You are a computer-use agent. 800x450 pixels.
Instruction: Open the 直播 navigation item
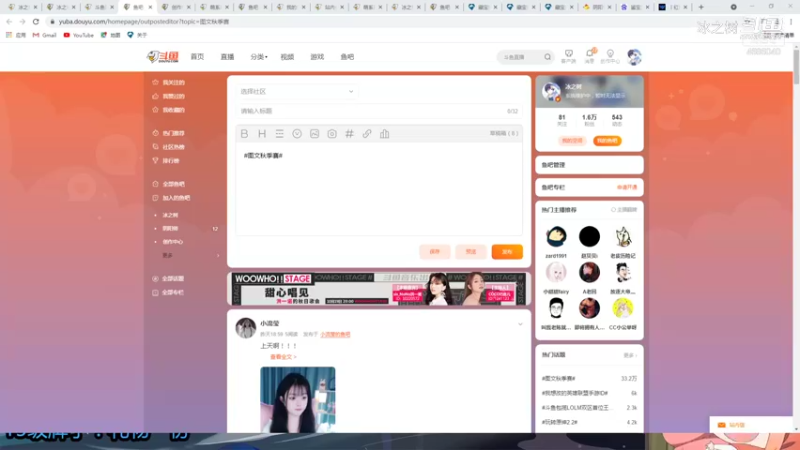(228, 57)
